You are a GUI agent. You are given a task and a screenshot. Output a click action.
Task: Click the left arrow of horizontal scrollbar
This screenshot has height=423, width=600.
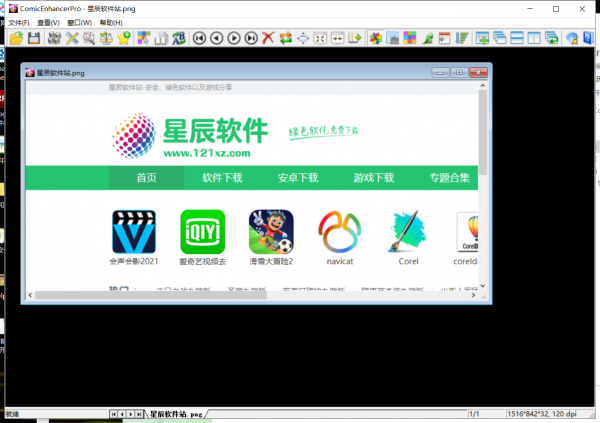point(30,295)
